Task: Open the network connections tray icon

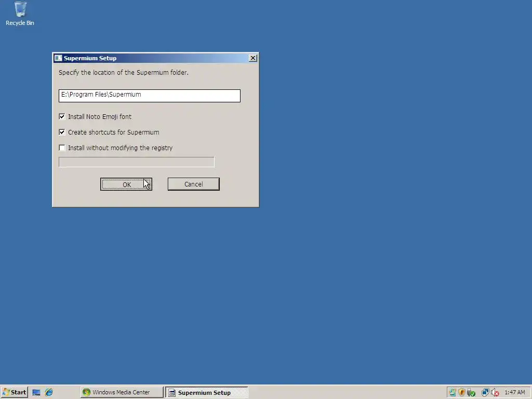Action: click(486, 393)
